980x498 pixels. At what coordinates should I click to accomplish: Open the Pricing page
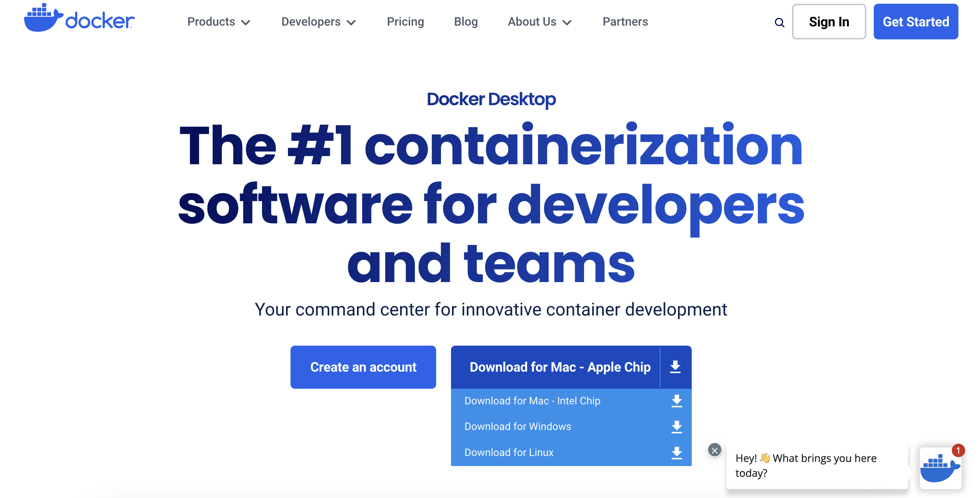click(405, 22)
